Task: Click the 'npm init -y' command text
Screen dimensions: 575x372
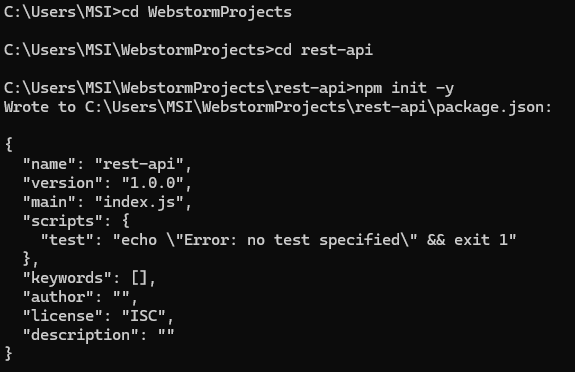Action: tap(404, 88)
